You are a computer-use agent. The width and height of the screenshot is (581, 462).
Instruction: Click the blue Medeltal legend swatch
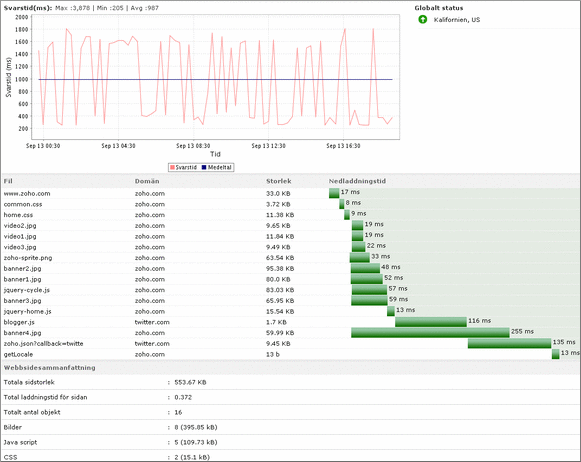[x=203, y=167]
